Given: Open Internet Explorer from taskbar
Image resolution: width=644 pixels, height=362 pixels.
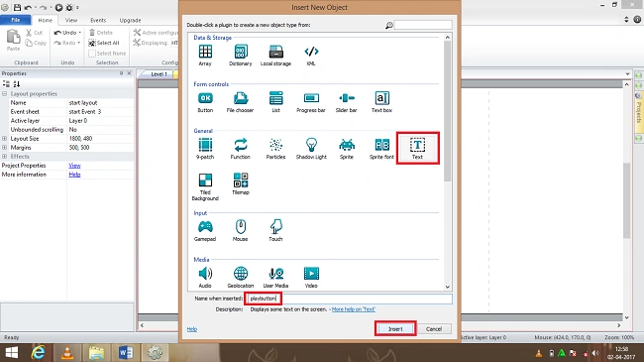Looking at the screenshot, I should (38, 352).
